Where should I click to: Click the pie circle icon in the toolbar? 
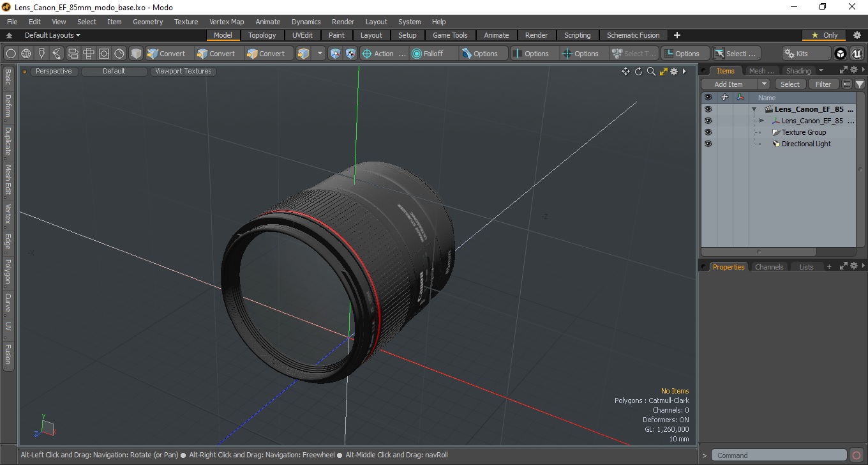click(119, 54)
